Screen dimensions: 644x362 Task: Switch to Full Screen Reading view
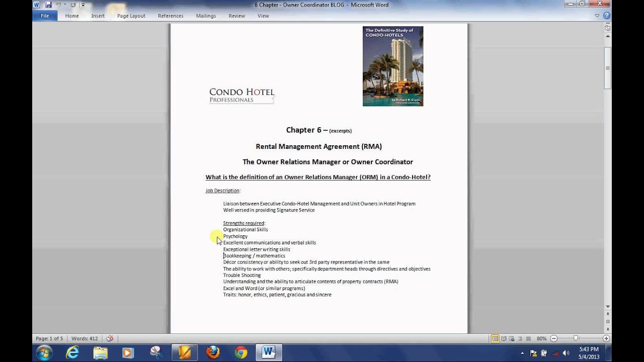click(x=504, y=338)
